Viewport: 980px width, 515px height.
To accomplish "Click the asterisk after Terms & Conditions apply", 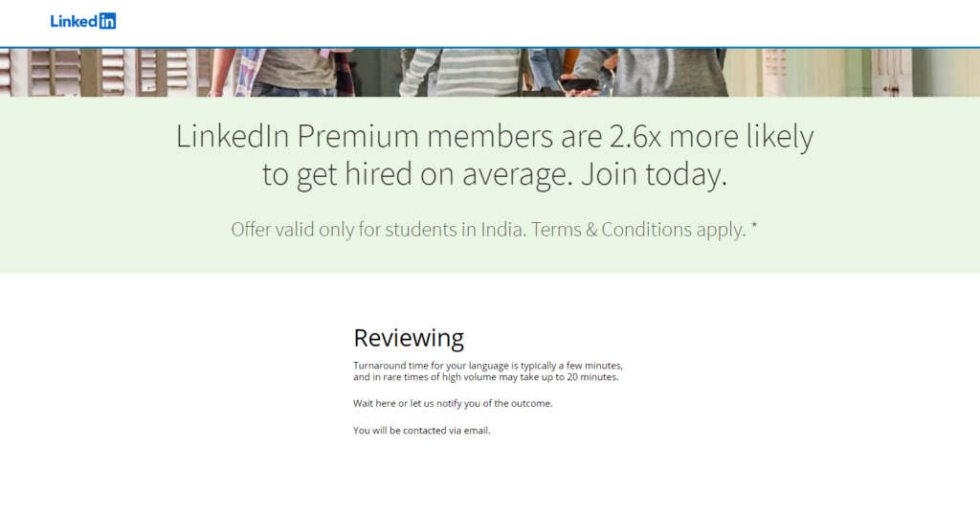I will tap(754, 228).
